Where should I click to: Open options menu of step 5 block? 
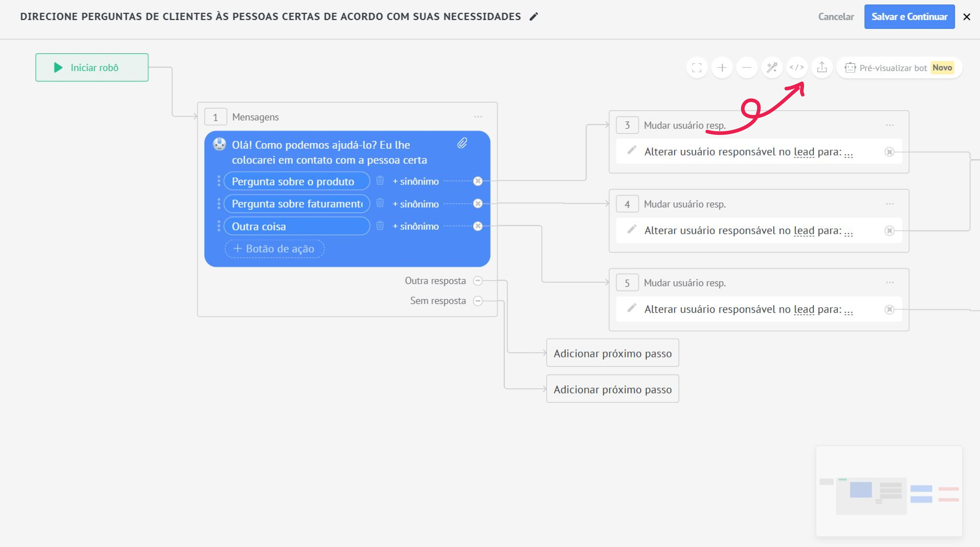(x=889, y=282)
